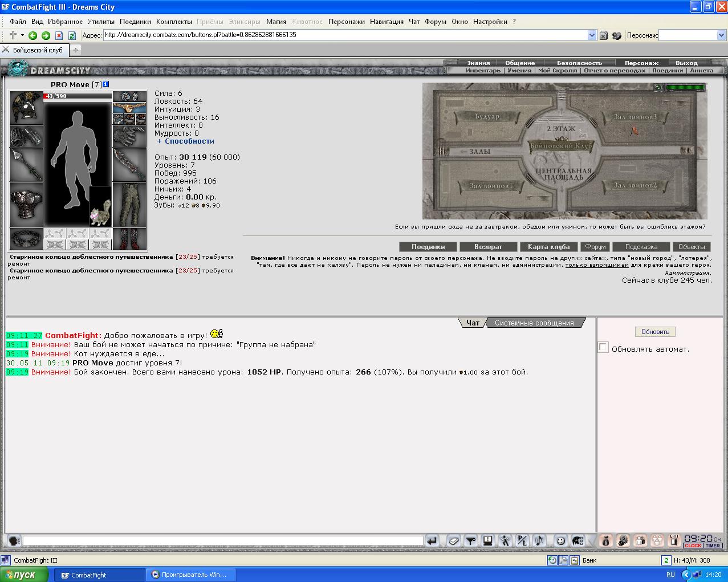Send chat message with enter arrow icon

coord(432,541)
